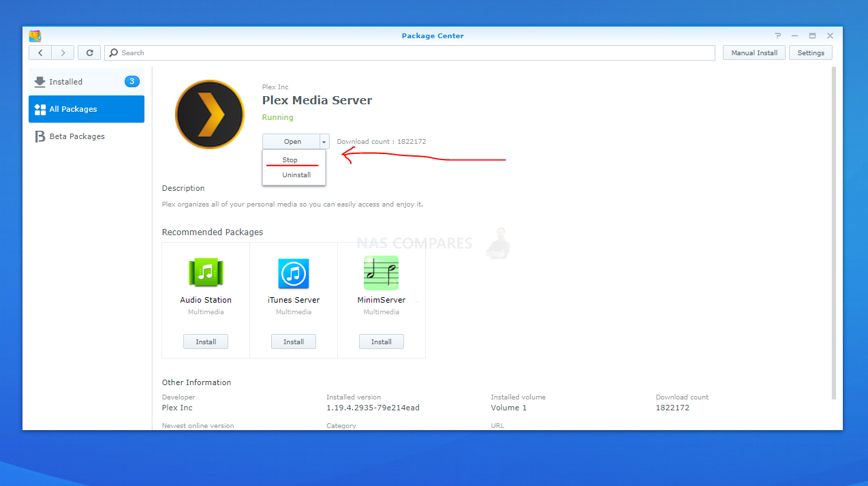Image resolution: width=868 pixels, height=486 pixels.
Task: Click the Recommended Packages heading
Action: coord(213,232)
